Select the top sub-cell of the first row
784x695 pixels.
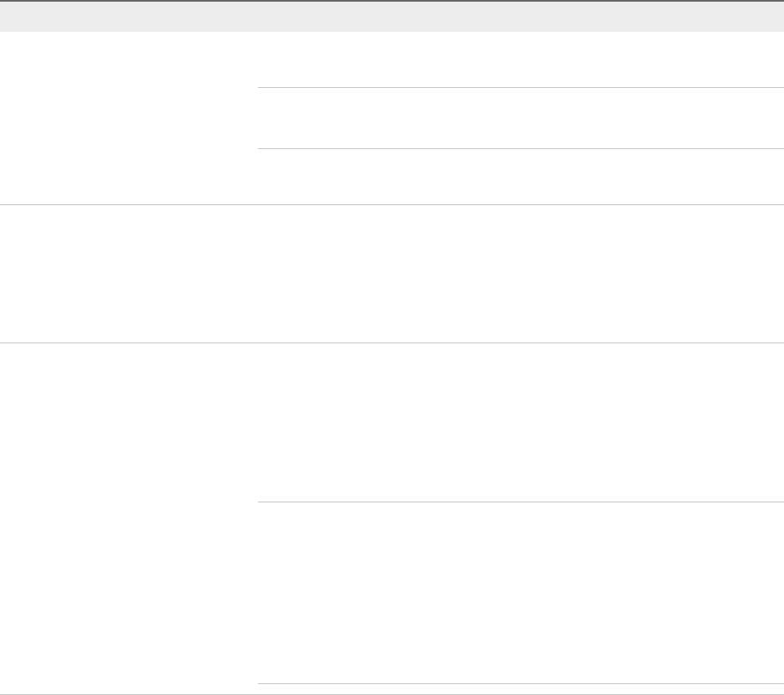coord(520,59)
